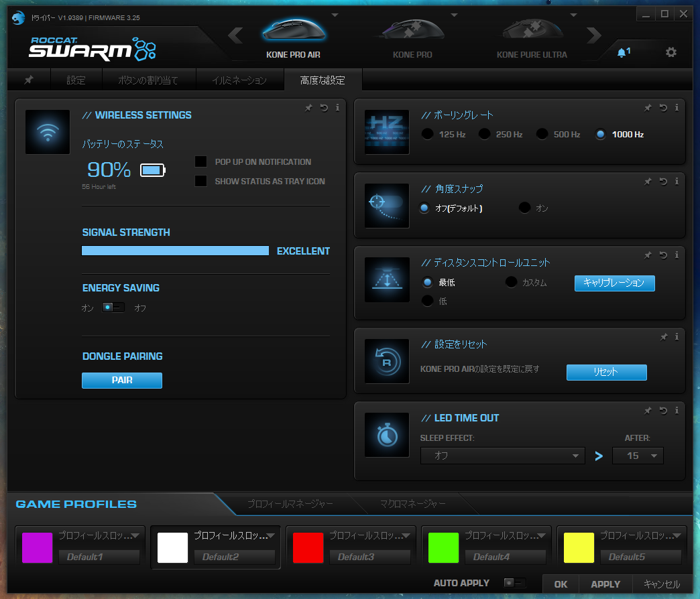Switch to the ボタンの割り当て tab
The image size is (700, 599).
(148, 80)
